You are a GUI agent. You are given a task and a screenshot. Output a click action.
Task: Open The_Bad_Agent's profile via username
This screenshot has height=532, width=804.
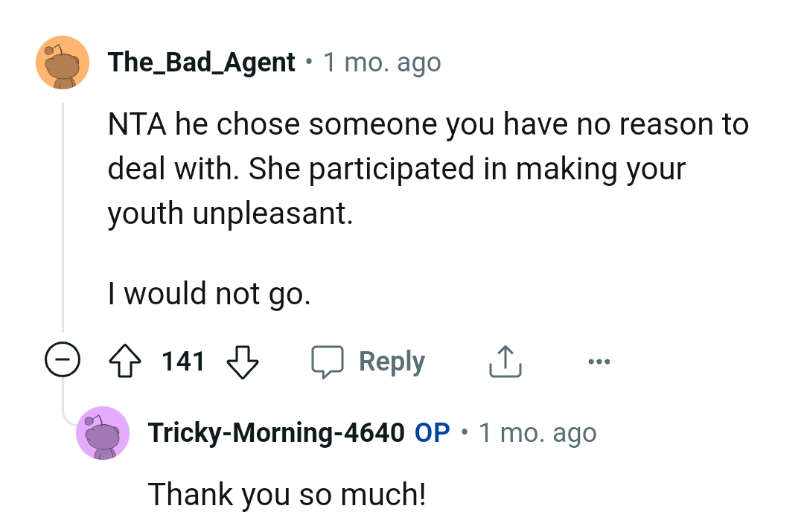click(201, 62)
